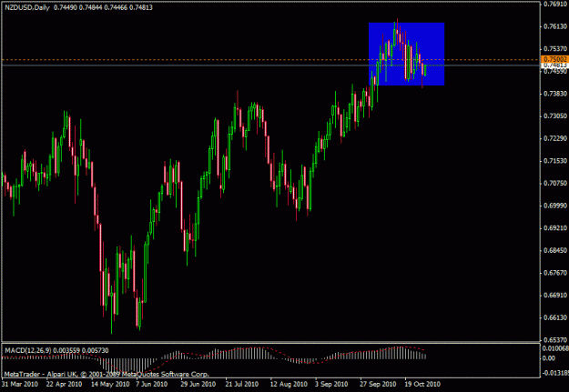Viewport: 569px width, 392px height.
Task: Click the 0.69990 price axis label
Action: 555,206
